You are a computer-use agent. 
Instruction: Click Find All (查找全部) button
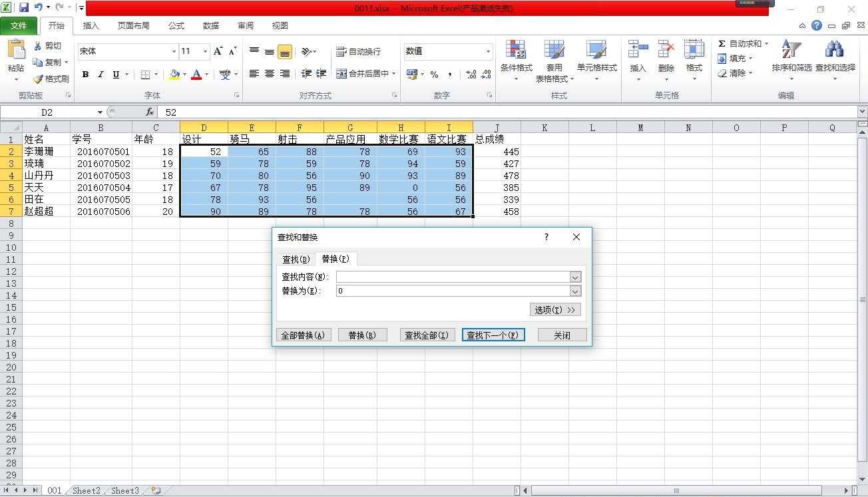tap(427, 335)
